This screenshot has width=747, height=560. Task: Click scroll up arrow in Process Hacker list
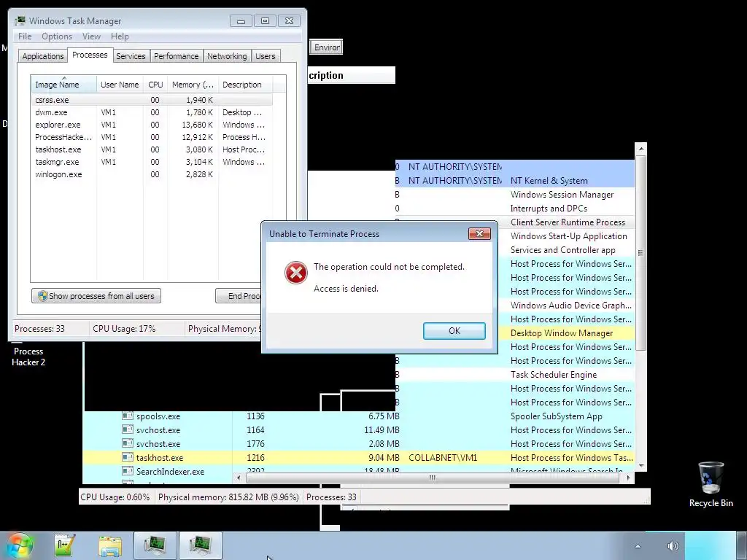[x=640, y=149]
